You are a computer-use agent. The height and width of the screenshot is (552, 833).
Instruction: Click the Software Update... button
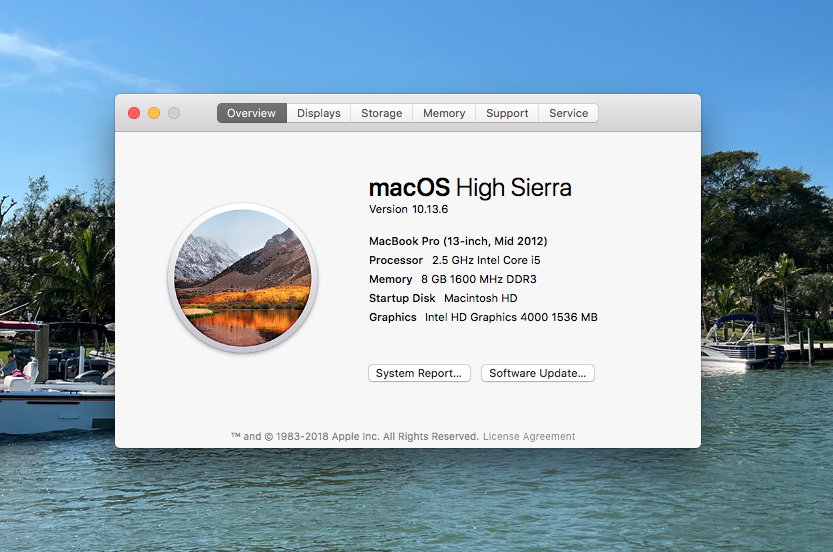(538, 373)
